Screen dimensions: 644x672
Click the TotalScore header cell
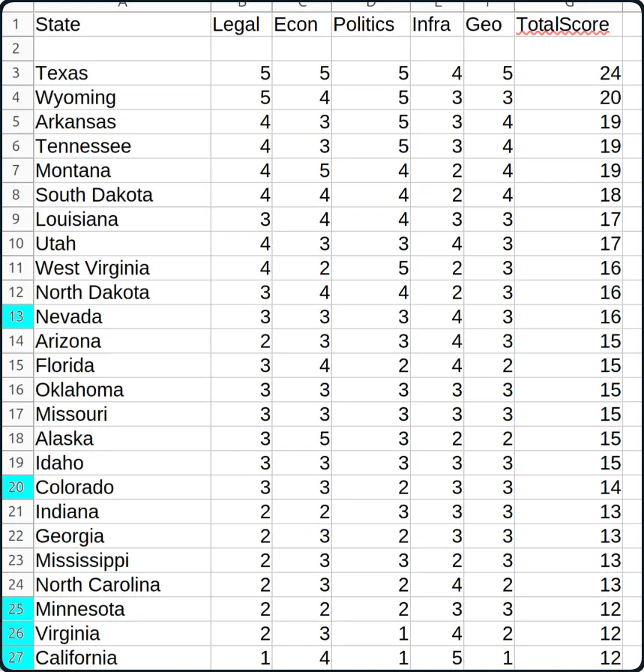pyautogui.click(x=568, y=25)
